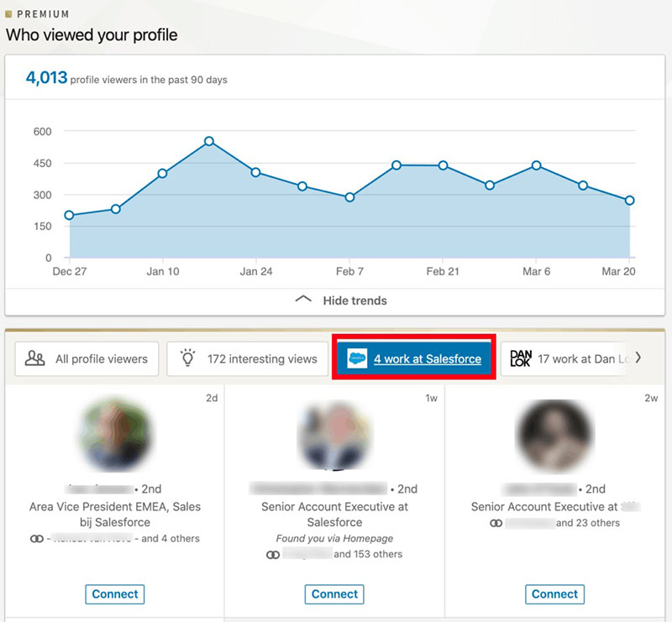The width and height of the screenshot is (672, 622).
Task: Click the PREMIUM badge icon
Action: click(8, 14)
